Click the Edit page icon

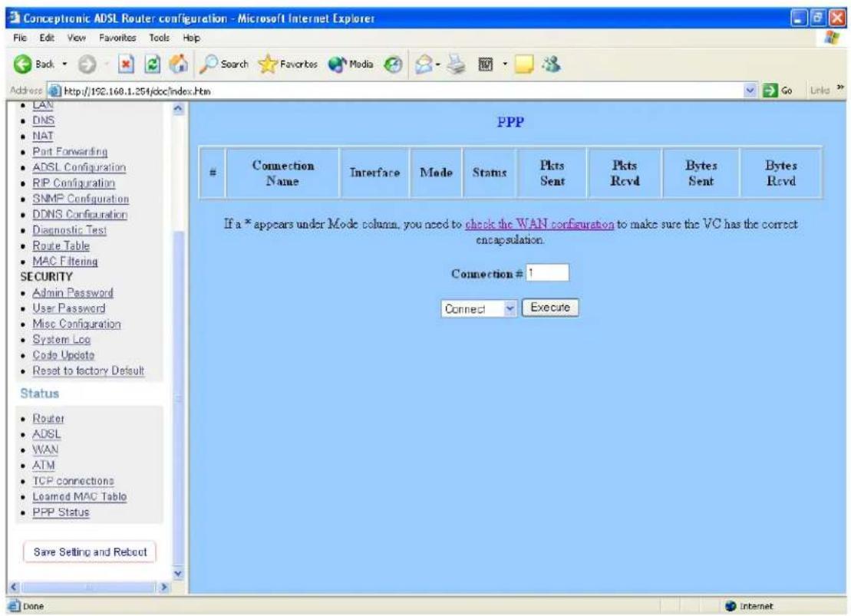point(485,64)
